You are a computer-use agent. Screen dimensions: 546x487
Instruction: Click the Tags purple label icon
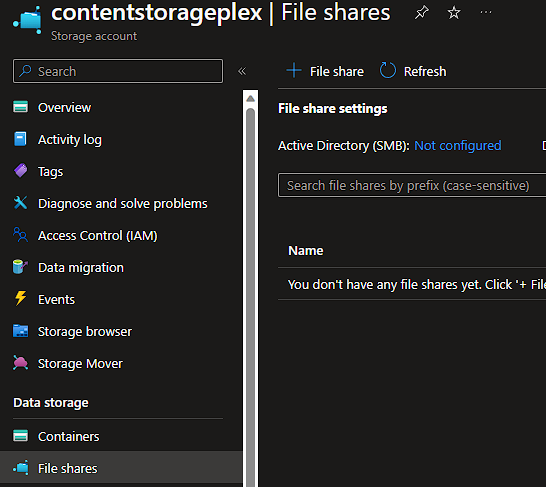[x=21, y=171]
